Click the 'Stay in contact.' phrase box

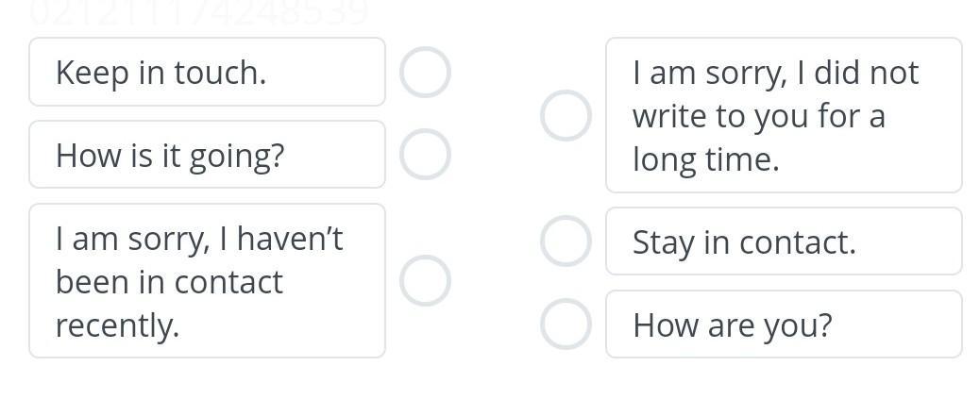tap(783, 241)
